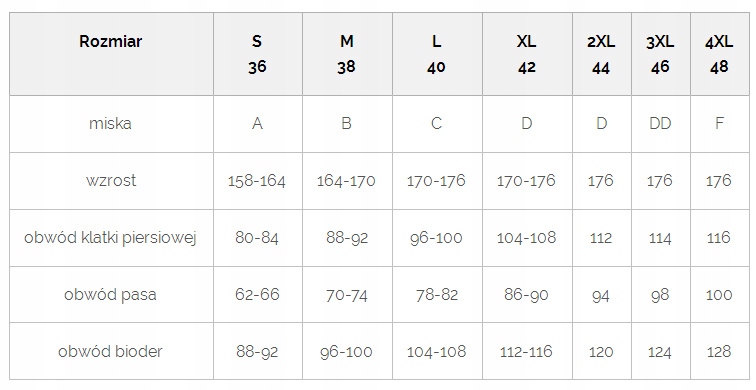The width and height of the screenshot is (756, 390).
Task: Click the obwód bioder row label
Action: (111, 351)
